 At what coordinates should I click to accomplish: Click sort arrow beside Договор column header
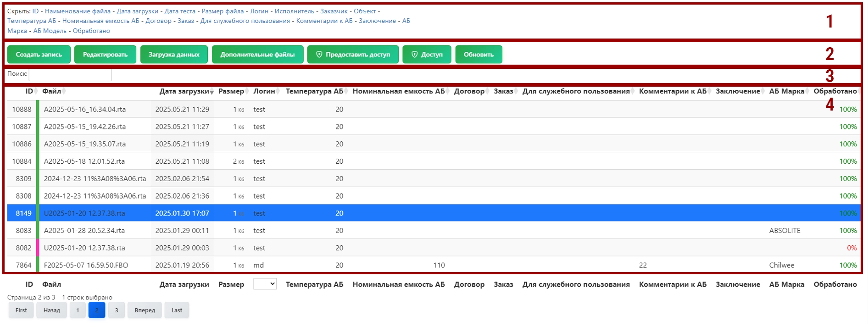pos(487,91)
